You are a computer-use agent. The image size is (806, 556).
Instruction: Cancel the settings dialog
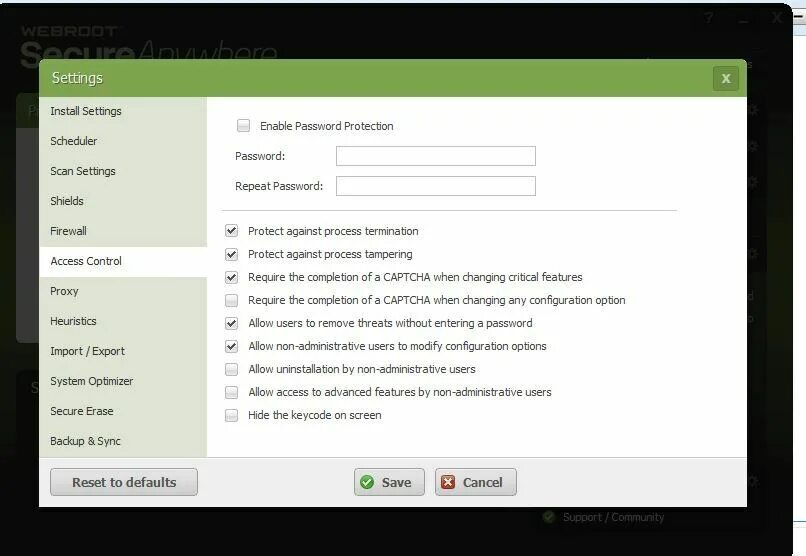tap(475, 482)
